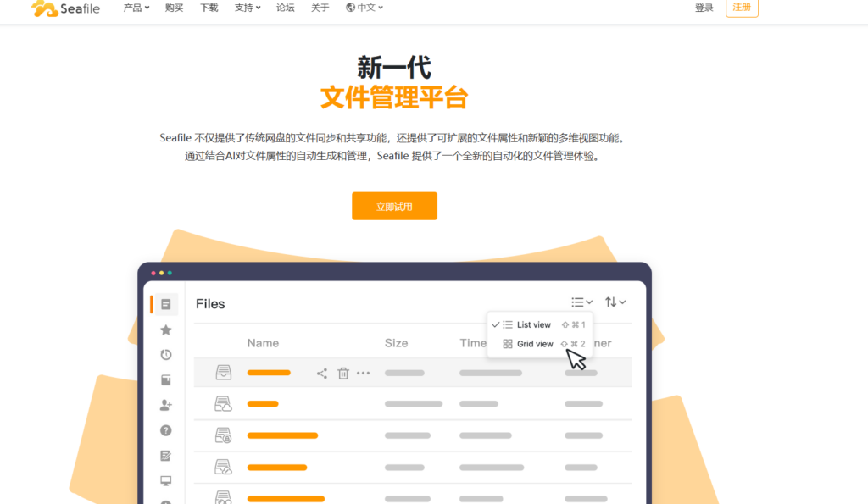Image resolution: width=868 pixels, height=504 pixels.
Task: Expand the 支持 dropdown
Action: click(247, 8)
